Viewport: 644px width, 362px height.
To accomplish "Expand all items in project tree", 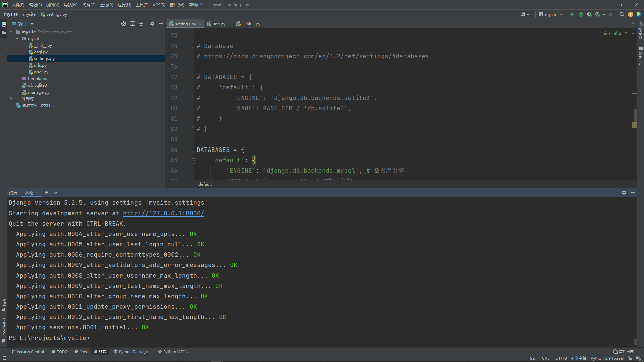I will (132, 24).
